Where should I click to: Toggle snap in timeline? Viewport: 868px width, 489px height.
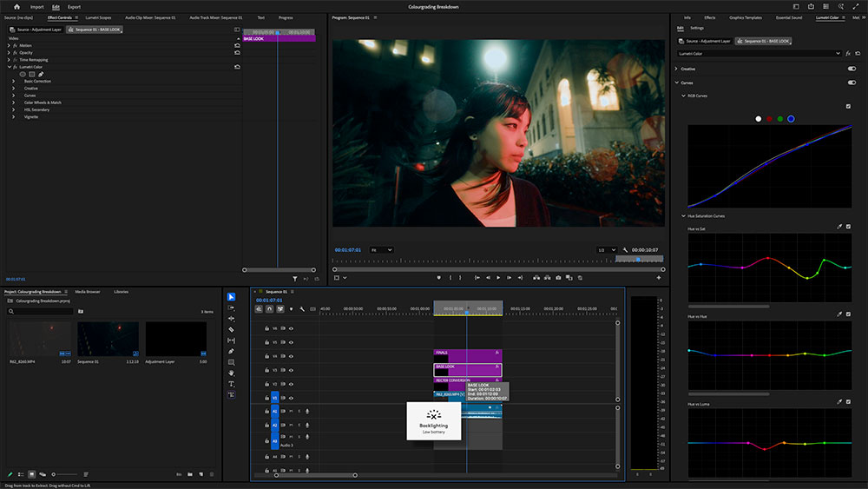point(269,309)
